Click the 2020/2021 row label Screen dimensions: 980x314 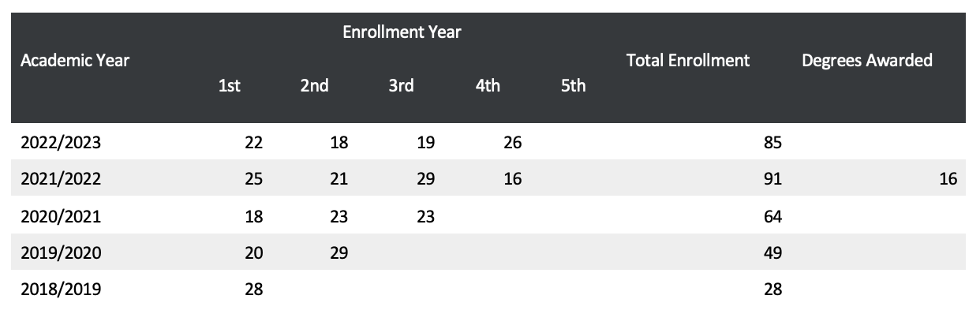(x=61, y=216)
